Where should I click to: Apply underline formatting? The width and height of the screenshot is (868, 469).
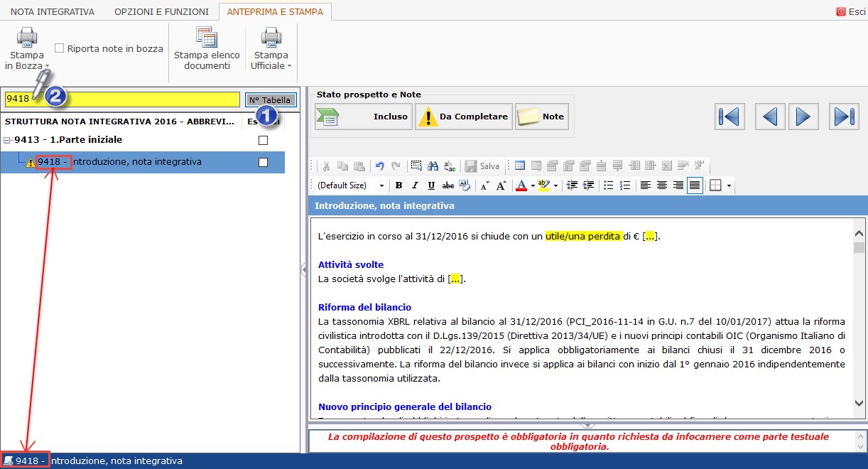click(431, 185)
